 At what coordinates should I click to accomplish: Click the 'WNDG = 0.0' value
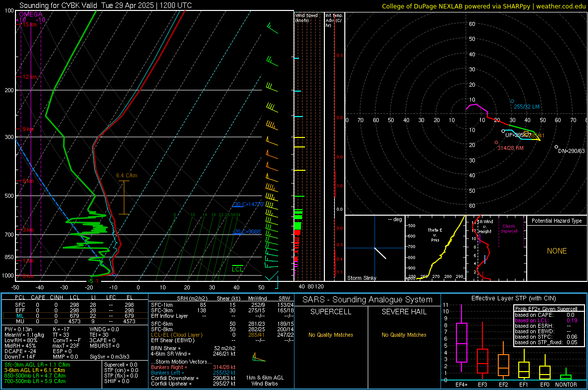coord(104,329)
